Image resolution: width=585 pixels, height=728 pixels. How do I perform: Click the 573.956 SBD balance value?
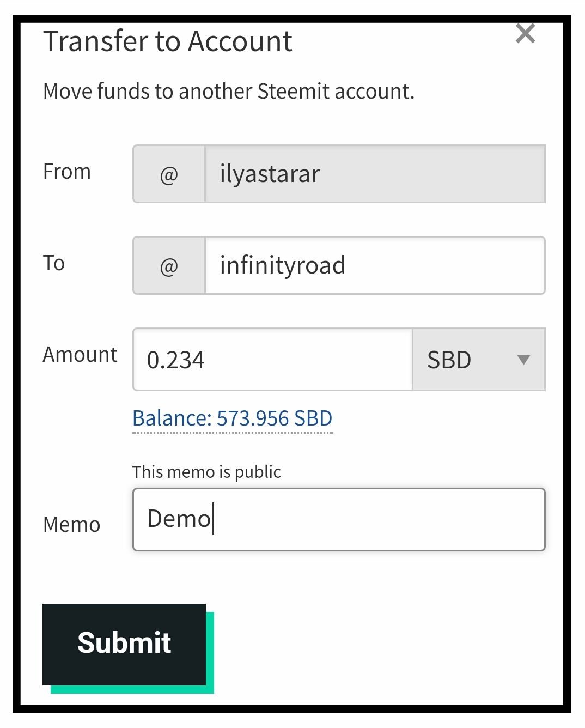(x=275, y=418)
